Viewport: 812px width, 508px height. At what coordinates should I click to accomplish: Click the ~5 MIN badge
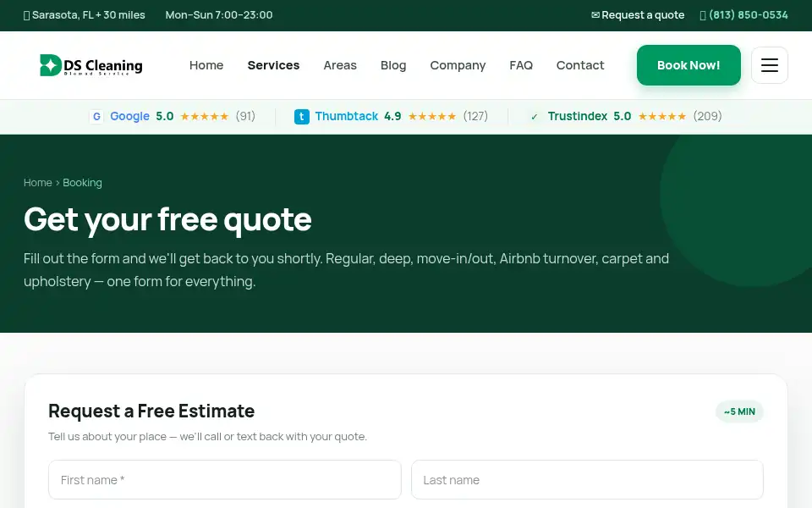pos(739,411)
